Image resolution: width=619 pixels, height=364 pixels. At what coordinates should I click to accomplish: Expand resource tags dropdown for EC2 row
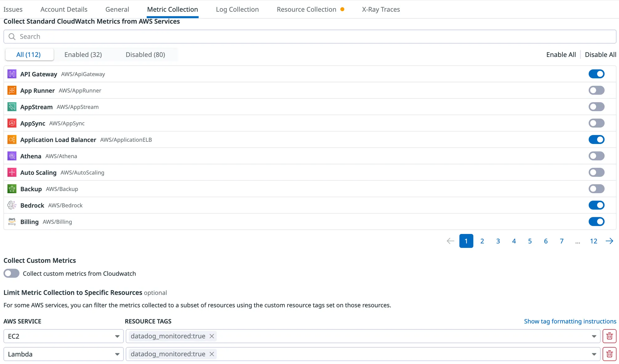[594, 336]
